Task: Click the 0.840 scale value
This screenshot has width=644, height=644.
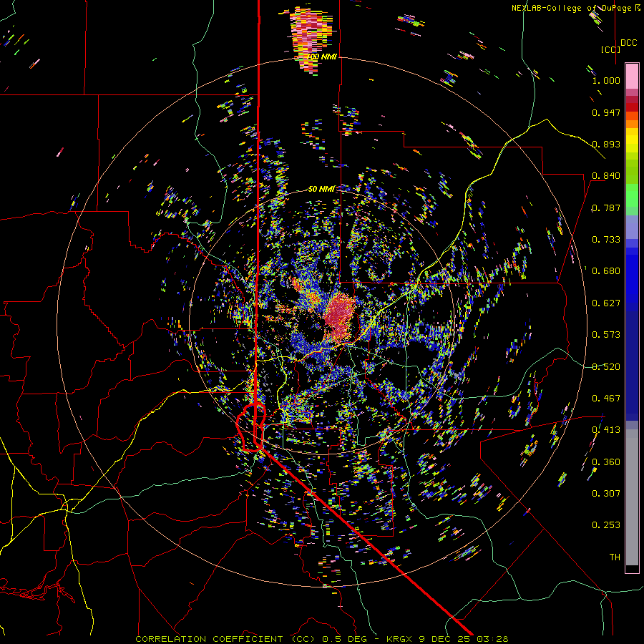Action: (x=606, y=176)
